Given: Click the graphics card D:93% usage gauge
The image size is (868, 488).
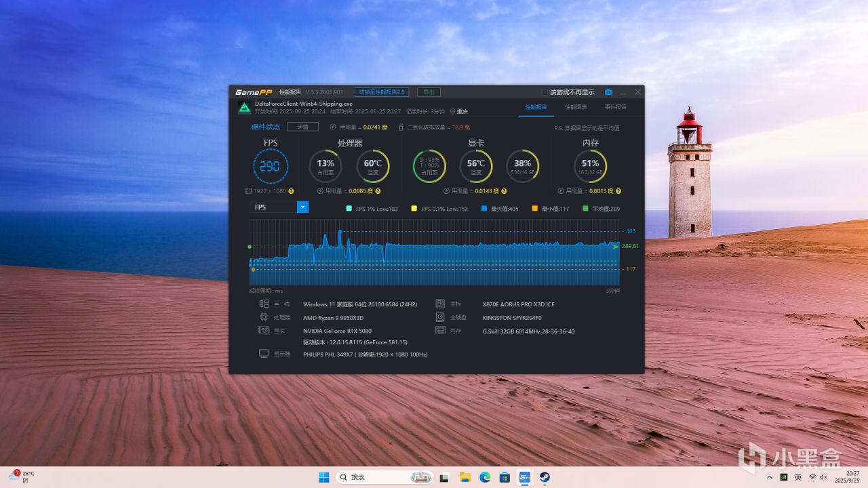Looking at the screenshot, I should click(x=429, y=166).
